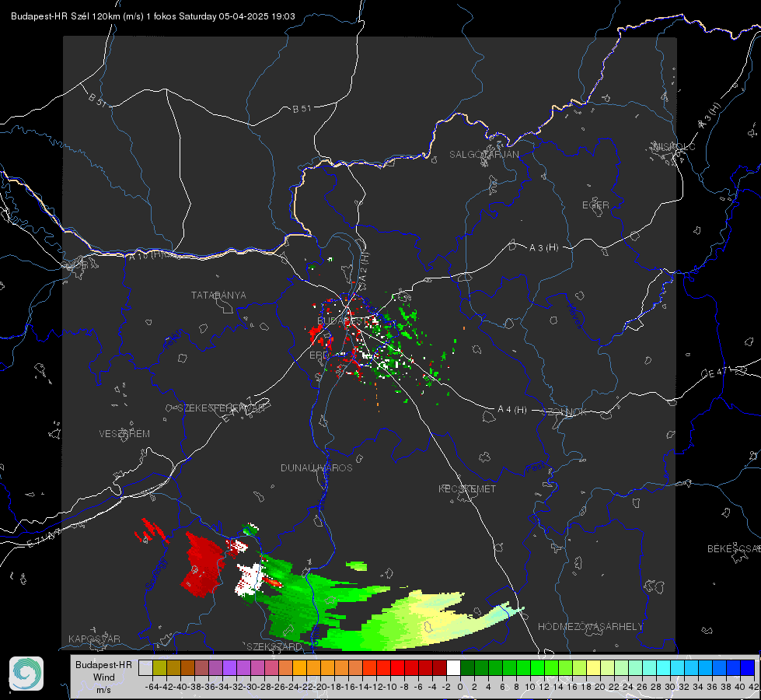
Task: Select the white swatch in the wind legend
Action: (x=453, y=667)
